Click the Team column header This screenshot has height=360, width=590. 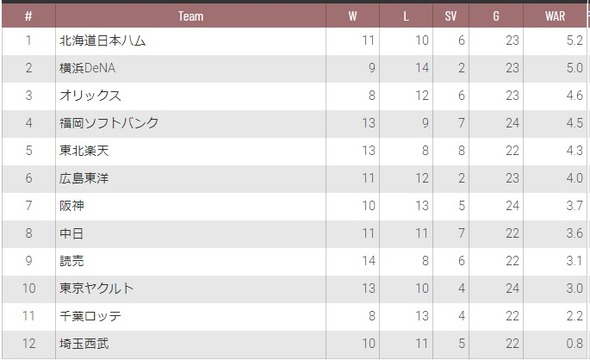[x=191, y=16]
